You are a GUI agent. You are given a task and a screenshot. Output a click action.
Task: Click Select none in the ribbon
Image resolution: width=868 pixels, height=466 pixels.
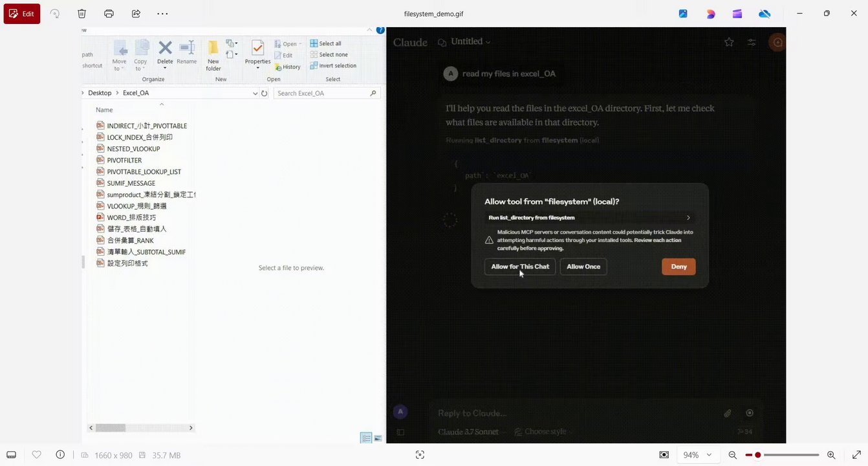click(x=329, y=54)
